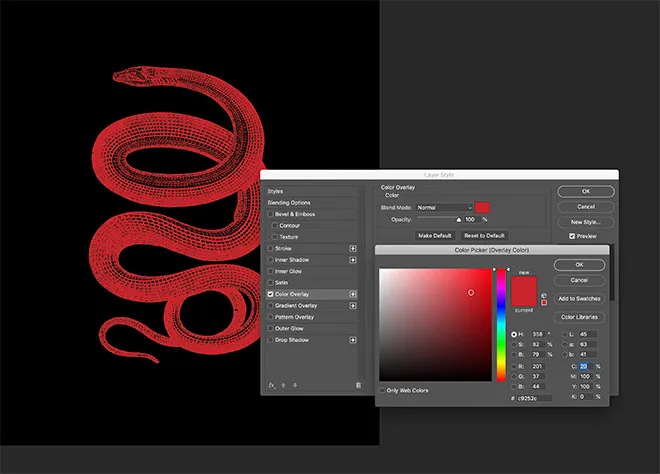
Task: Uncheck the Color Overlay checkbox
Action: point(271,294)
